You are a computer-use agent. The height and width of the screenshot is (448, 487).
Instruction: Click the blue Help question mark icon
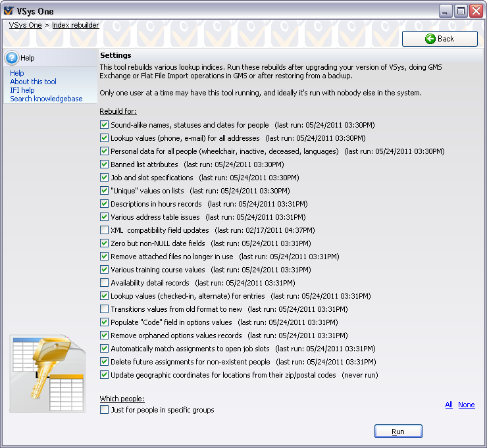(12, 58)
